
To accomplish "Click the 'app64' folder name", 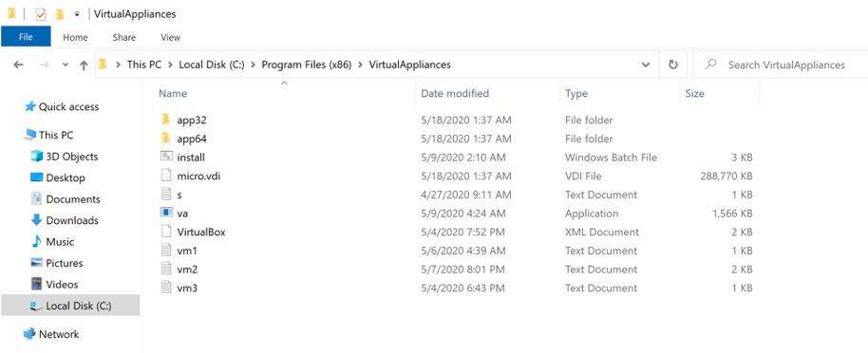I will (192, 139).
